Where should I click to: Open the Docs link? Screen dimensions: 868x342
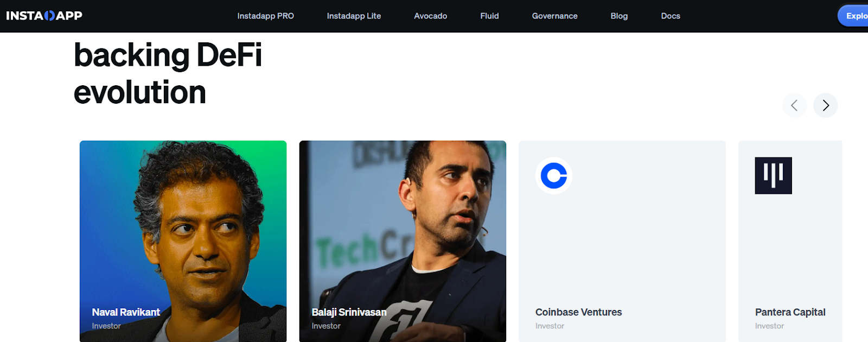click(x=671, y=16)
